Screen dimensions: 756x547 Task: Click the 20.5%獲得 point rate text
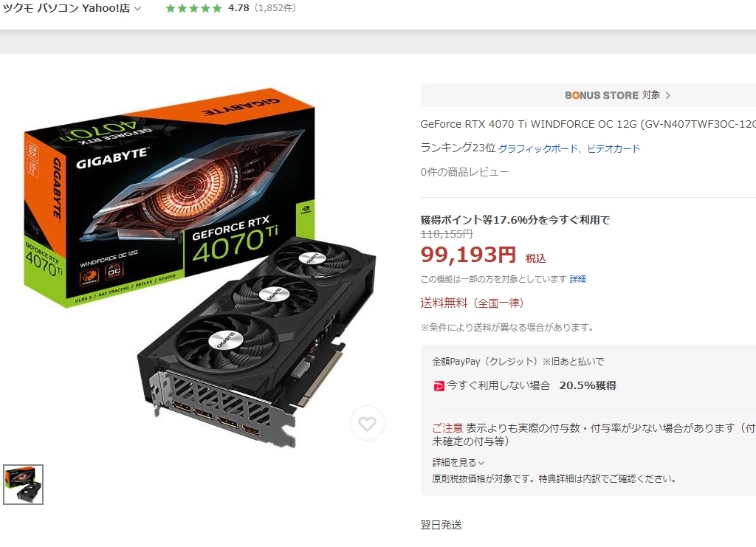tap(588, 385)
